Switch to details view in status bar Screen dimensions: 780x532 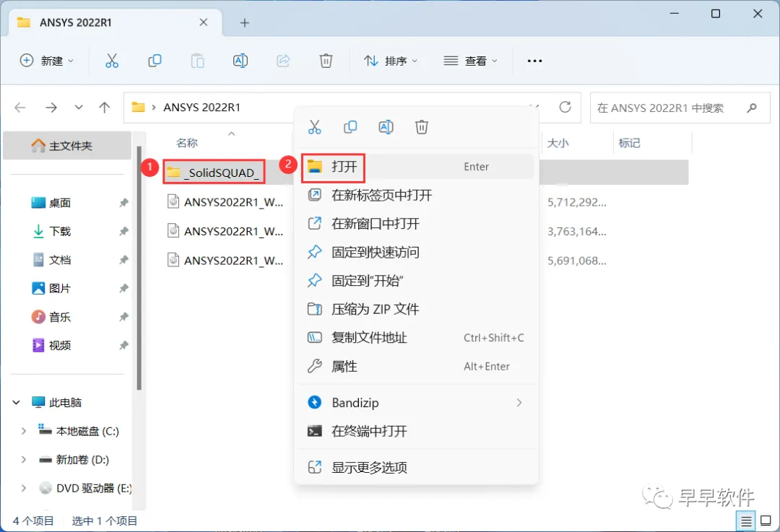(x=745, y=521)
